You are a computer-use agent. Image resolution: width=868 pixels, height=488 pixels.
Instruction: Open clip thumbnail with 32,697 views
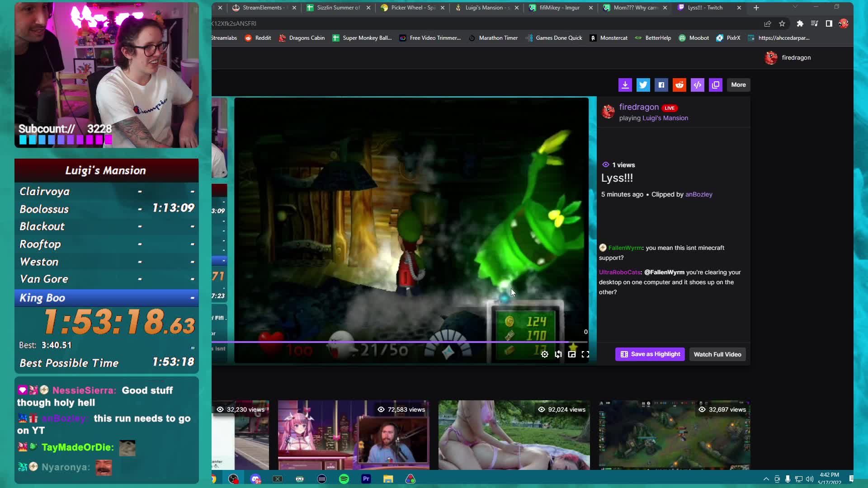[675, 435]
